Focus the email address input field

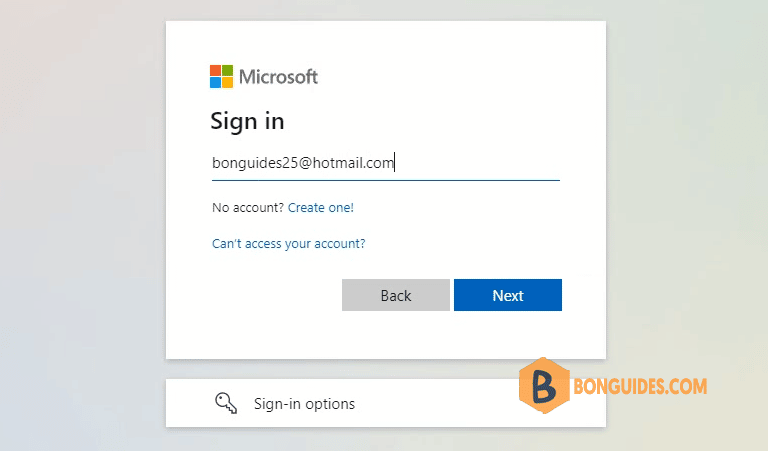tap(386, 163)
